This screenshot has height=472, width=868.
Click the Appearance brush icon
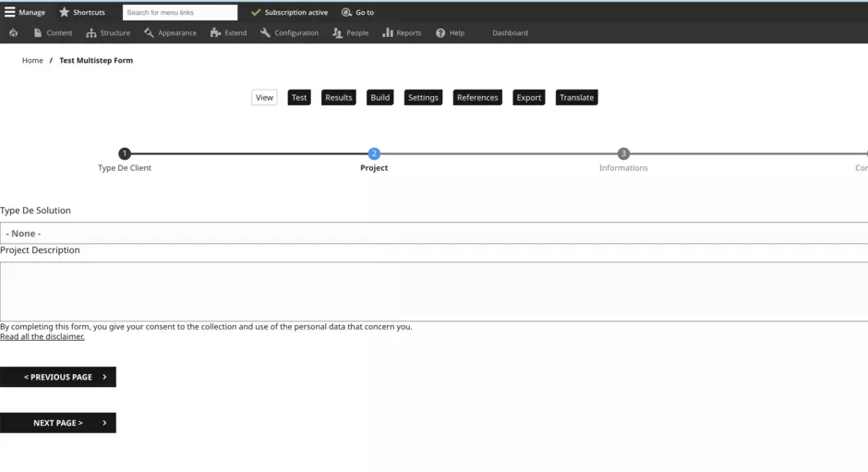point(149,32)
